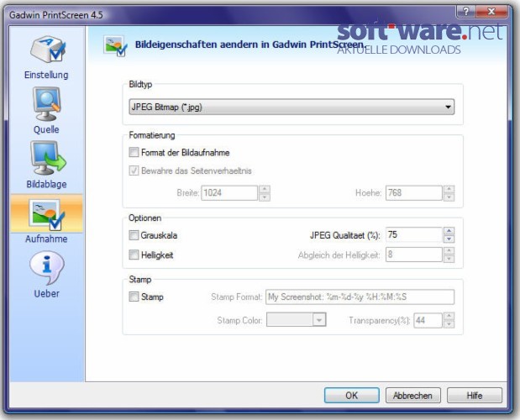Enable the Grauskala checkbox
520x420 pixels.
click(x=134, y=235)
